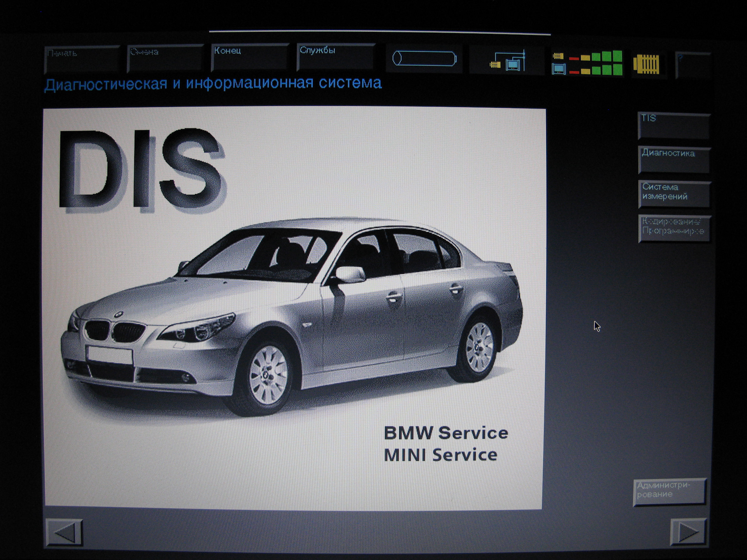Viewport: 747px width, 560px height.
Task: Open Администрирование (Administration)
Action: click(x=669, y=492)
